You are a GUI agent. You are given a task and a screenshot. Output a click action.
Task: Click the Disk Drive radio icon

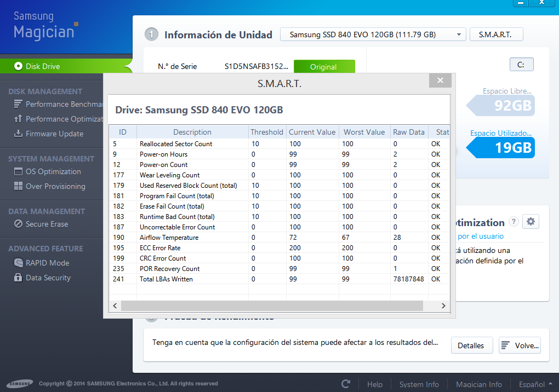pos(18,66)
